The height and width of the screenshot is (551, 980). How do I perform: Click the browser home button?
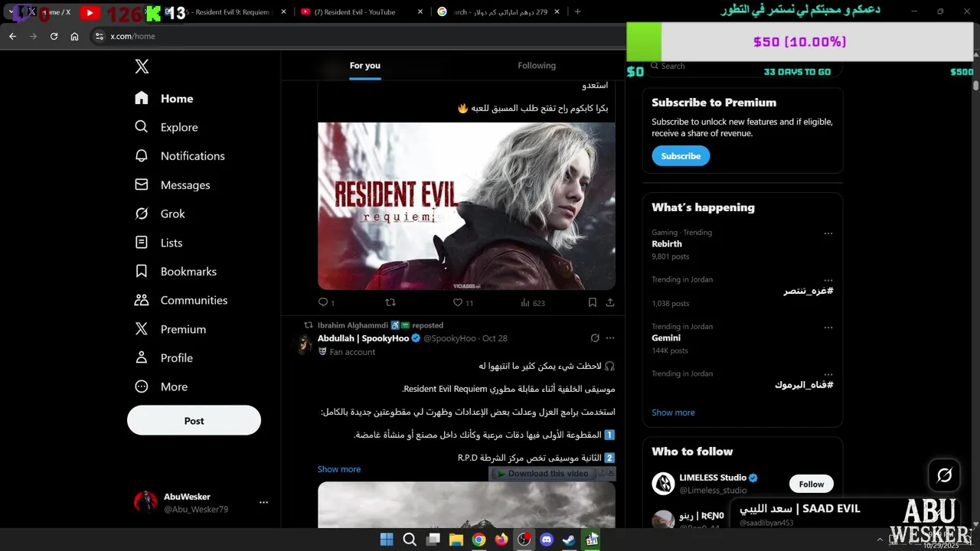74,36
